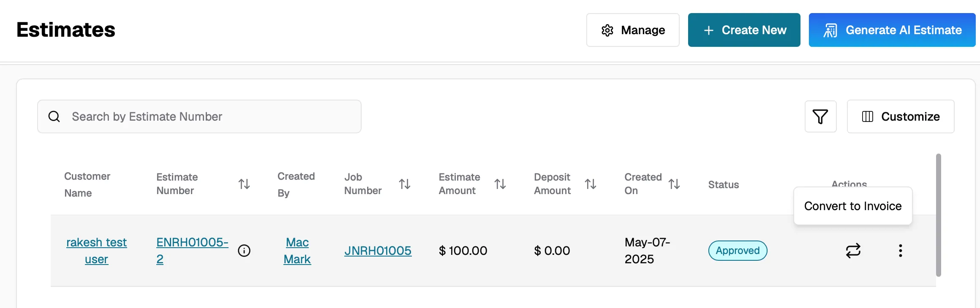Sort by Deposit Amount arrows
The width and height of the screenshot is (980, 308).
coord(591,184)
